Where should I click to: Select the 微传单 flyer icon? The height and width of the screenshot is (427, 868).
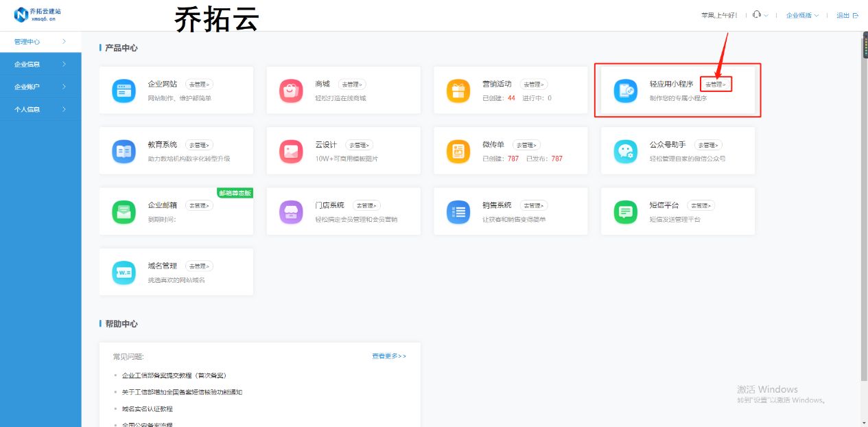(458, 150)
